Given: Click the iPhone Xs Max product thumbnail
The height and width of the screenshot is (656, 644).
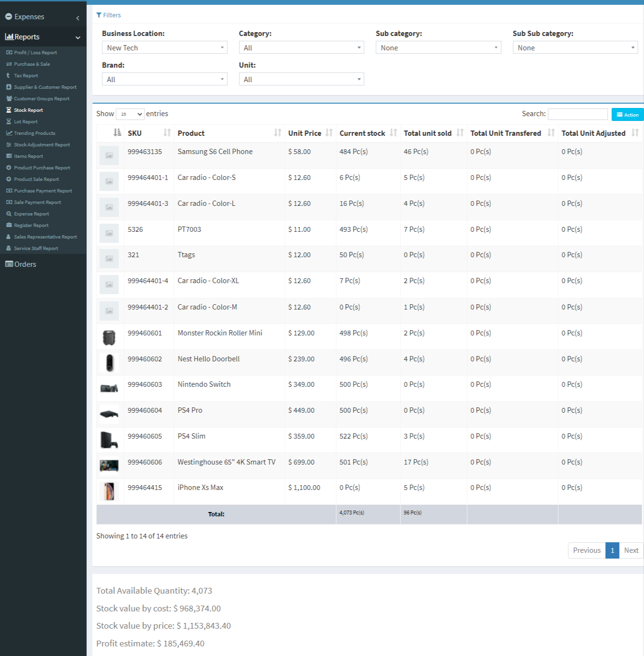Looking at the screenshot, I should 109,491.
